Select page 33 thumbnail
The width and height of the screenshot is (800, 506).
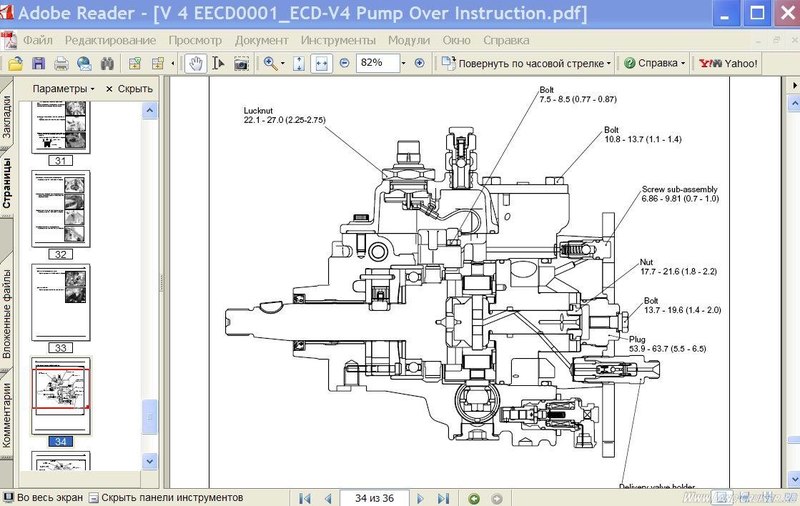61,302
